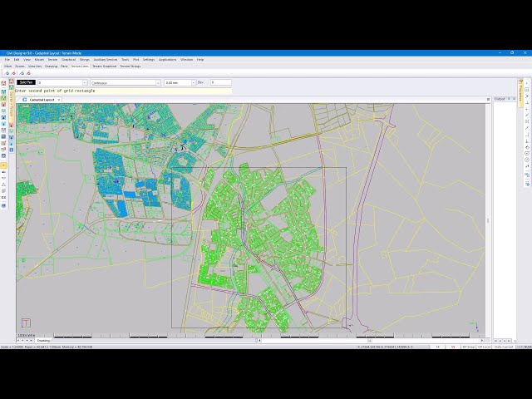Image resolution: width=532 pixels, height=399 pixels.
Task: Open the 0.00 mm line width dropdown
Action: pyautogui.click(x=194, y=83)
